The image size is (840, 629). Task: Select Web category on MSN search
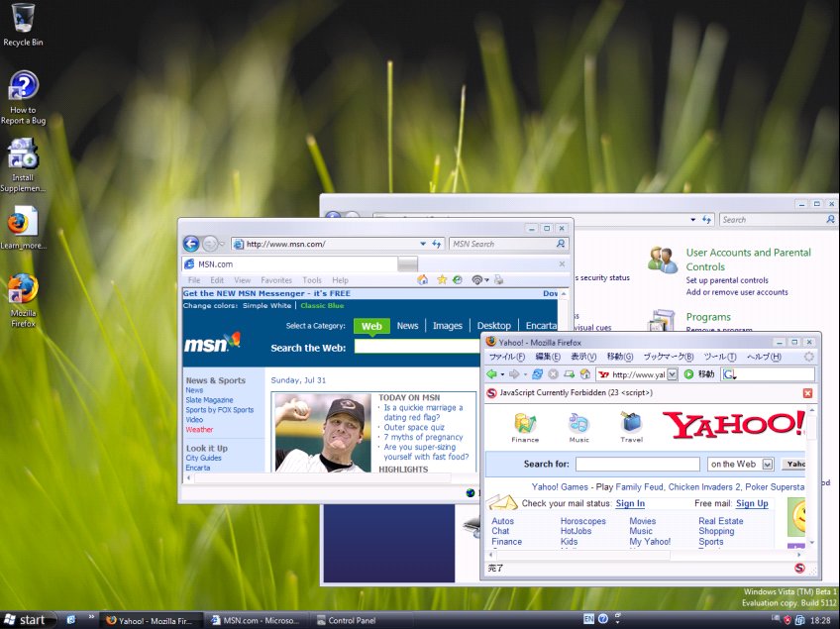click(371, 326)
